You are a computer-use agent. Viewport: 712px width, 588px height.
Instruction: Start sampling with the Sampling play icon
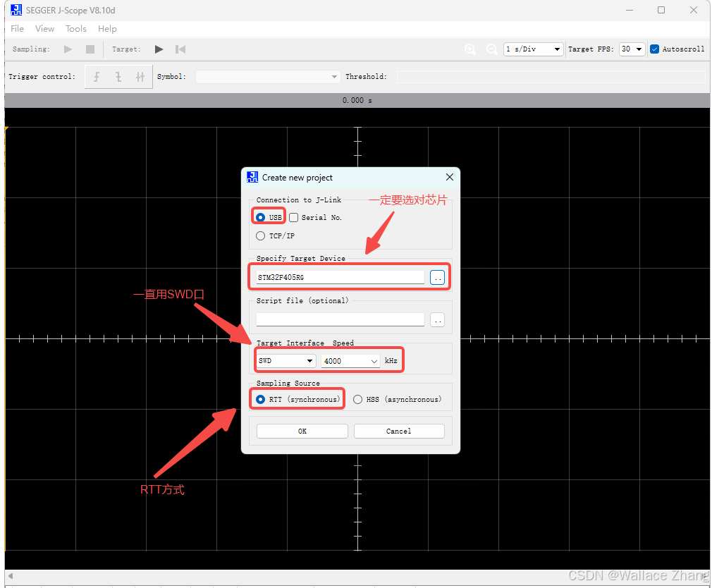68,49
